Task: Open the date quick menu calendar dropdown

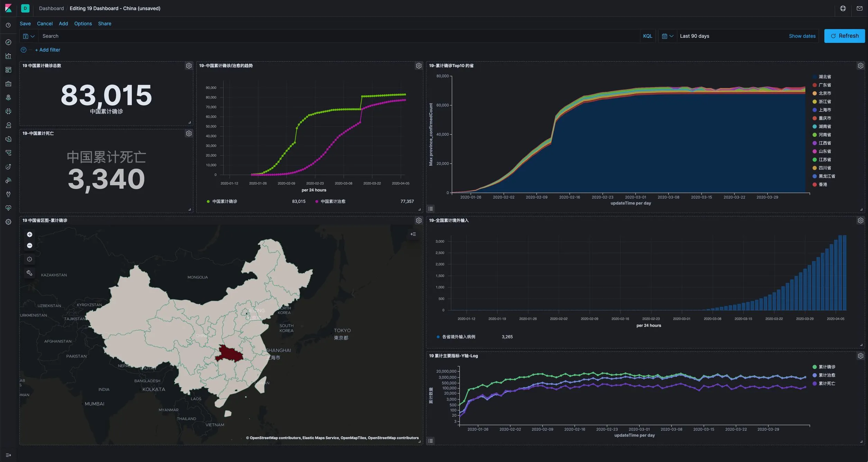Action: [x=667, y=36]
